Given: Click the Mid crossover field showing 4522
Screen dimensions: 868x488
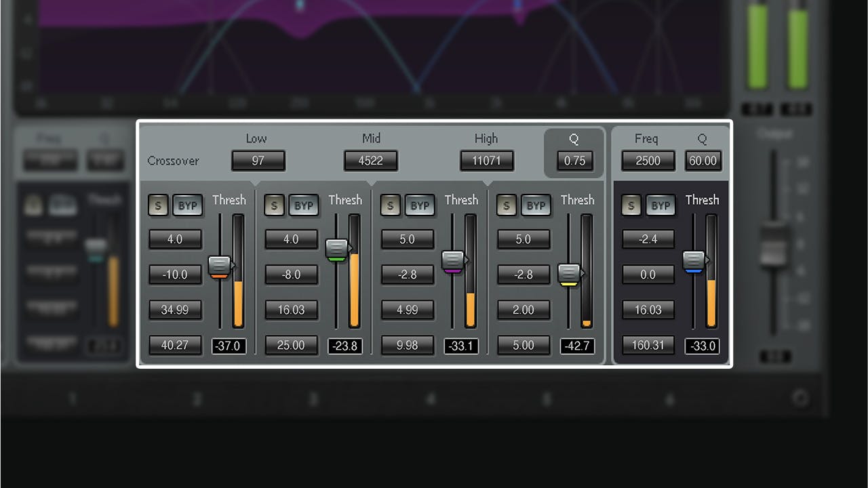Looking at the screenshot, I should pyautogui.click(x=370, y=161).
